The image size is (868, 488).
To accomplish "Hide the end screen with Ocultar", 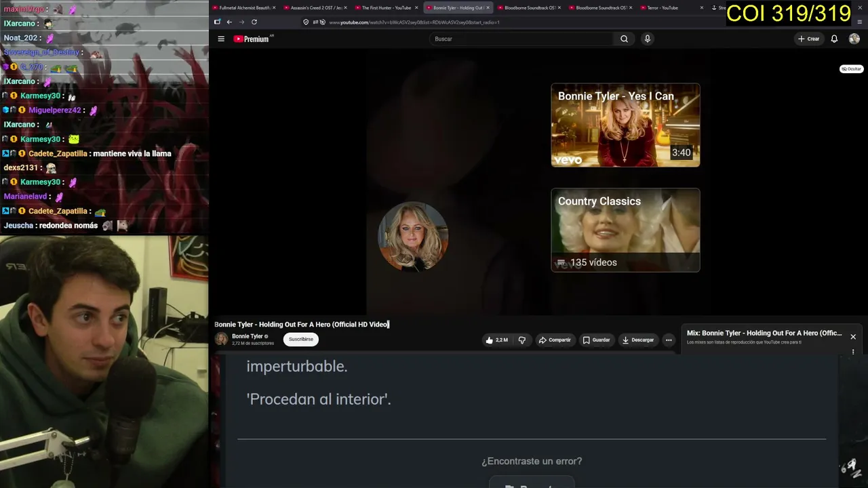I will tap(852, 69).
